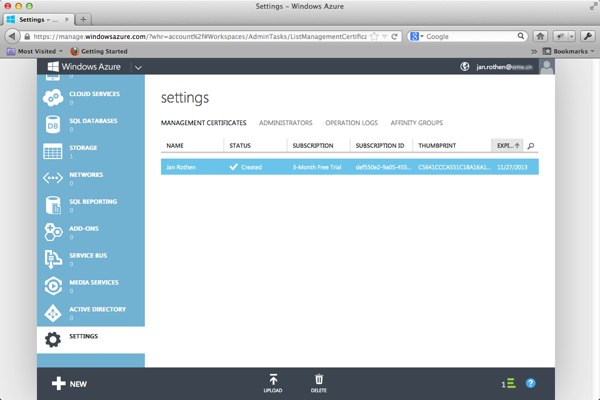Open the Networks sidebar icon
Viewport: 600px width, 400px height.
[x=53, y=178]
